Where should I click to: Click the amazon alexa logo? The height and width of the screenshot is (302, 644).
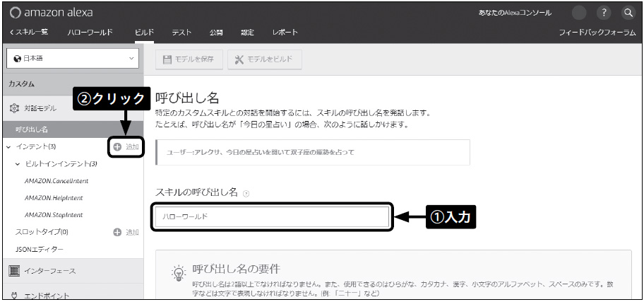(52, 13)
